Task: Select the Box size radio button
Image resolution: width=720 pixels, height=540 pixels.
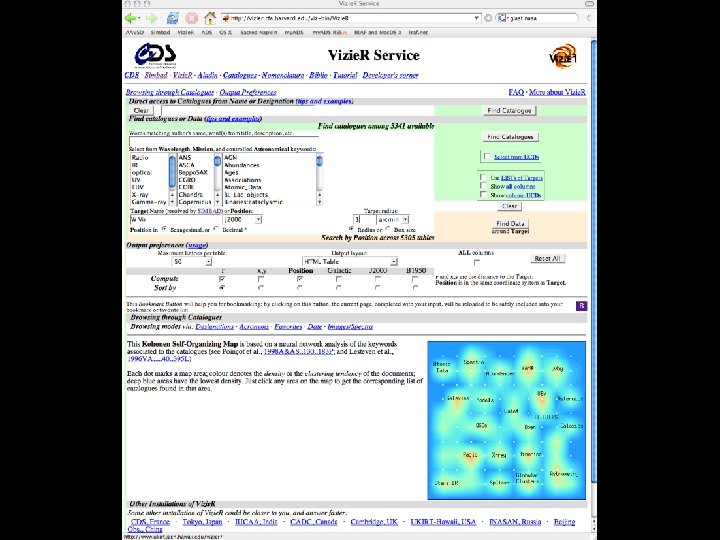Action: pyautogui.click(x=388, y=229)
